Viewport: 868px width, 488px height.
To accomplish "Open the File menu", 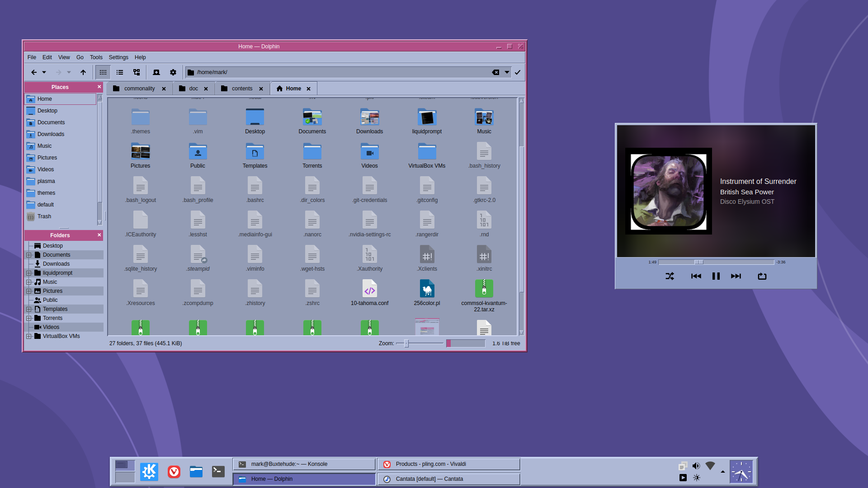I will pos(32,57).
